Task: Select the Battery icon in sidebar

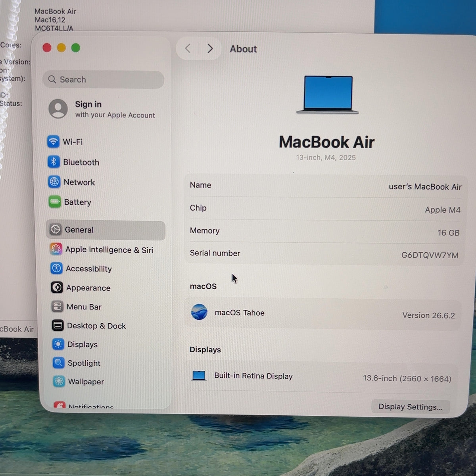Action: point(55,202)
